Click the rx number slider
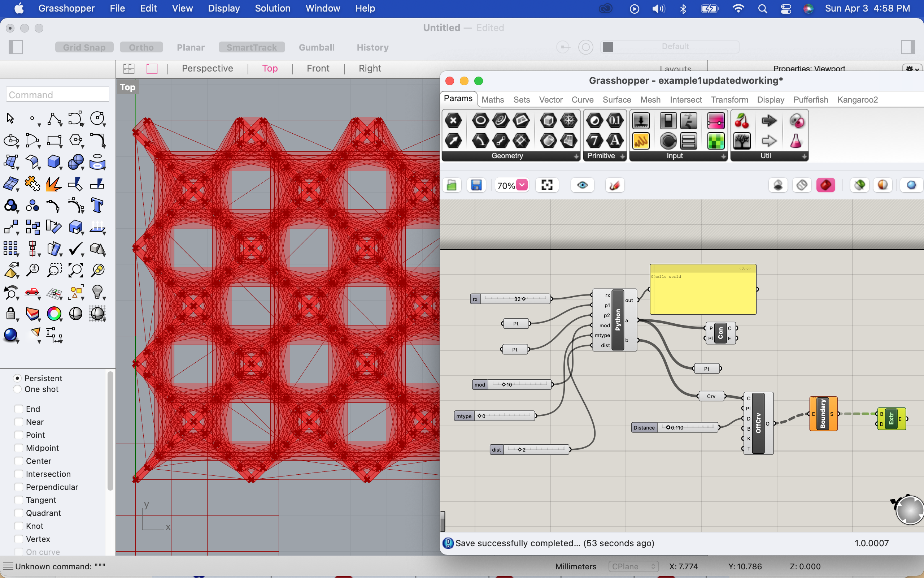 click(x=510, y=299)
